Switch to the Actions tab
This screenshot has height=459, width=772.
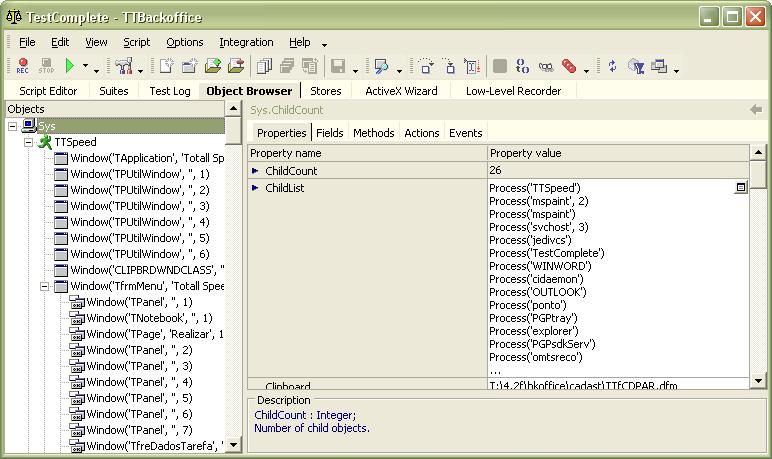(x=421, y=133)
